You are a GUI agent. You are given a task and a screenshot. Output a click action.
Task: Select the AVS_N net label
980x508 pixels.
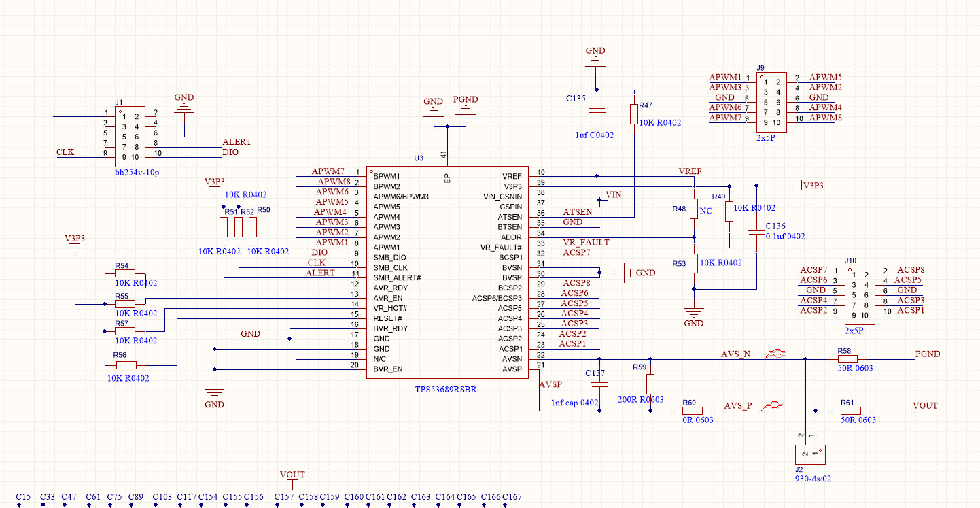pos(736,354)
